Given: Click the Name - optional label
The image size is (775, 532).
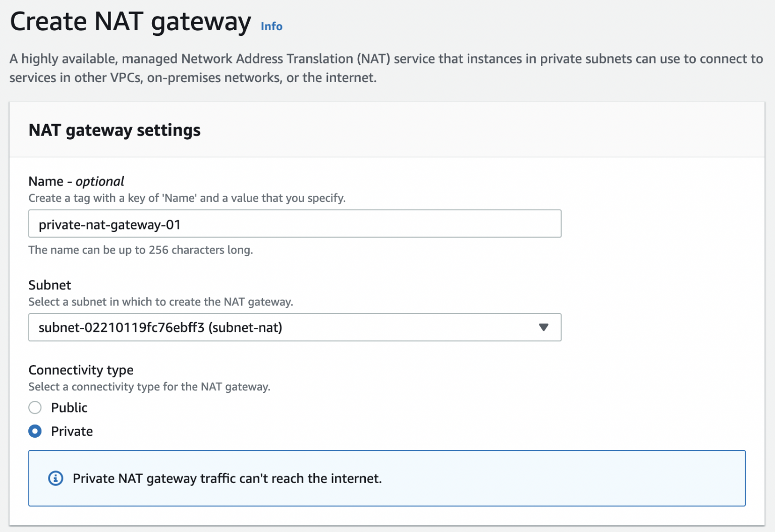Looking at the screenshot, I should coord(76,181).
